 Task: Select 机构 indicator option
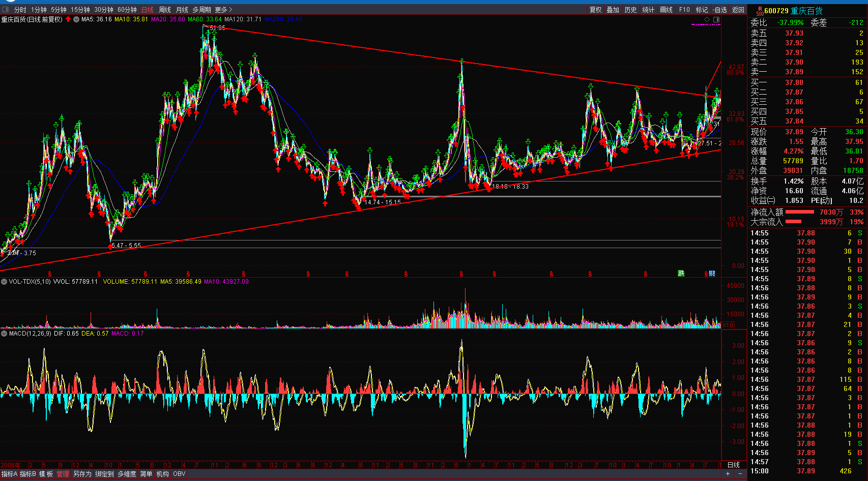point(163,474)
